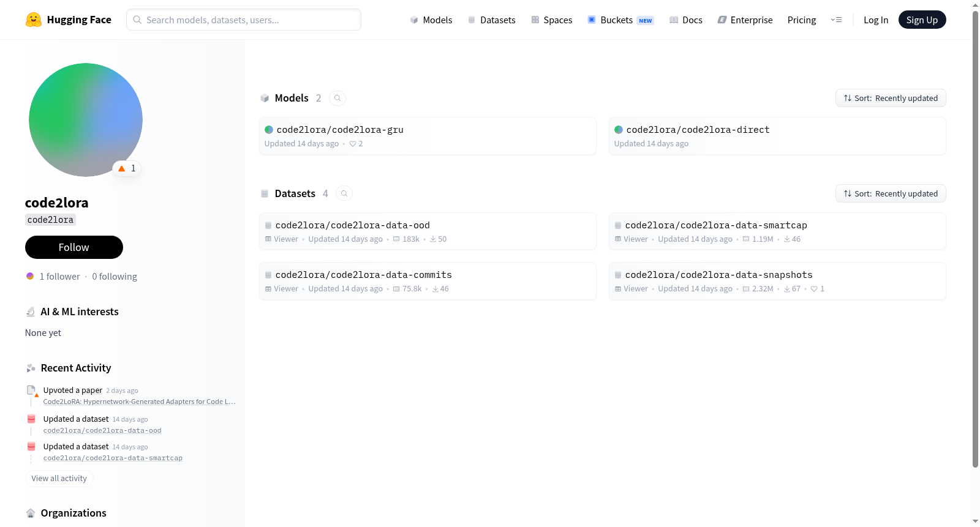Click the dataset icon beside code2lora-data-ood
The image size is (980, 527).
tap(268, 225)
